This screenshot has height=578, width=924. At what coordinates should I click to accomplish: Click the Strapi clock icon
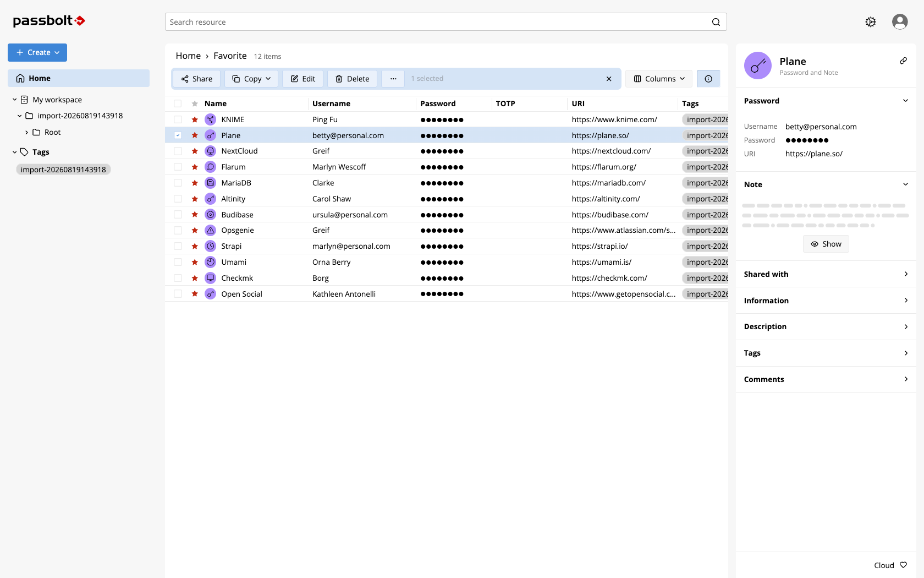tap(211, 246)
